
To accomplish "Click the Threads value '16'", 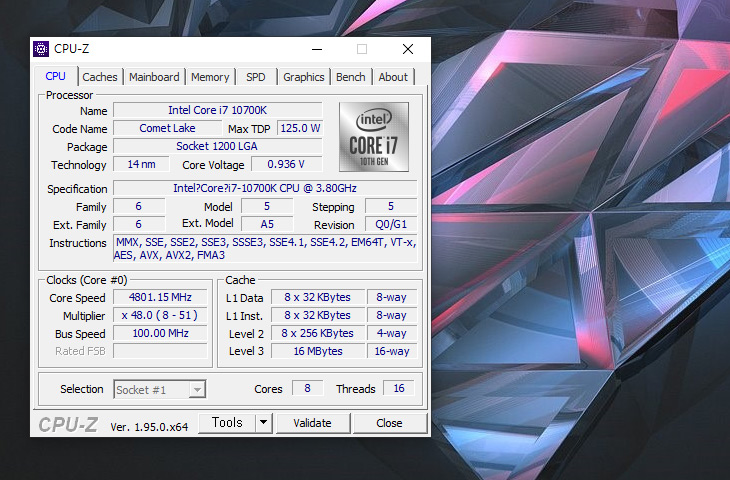I will [x=399, y=388].
